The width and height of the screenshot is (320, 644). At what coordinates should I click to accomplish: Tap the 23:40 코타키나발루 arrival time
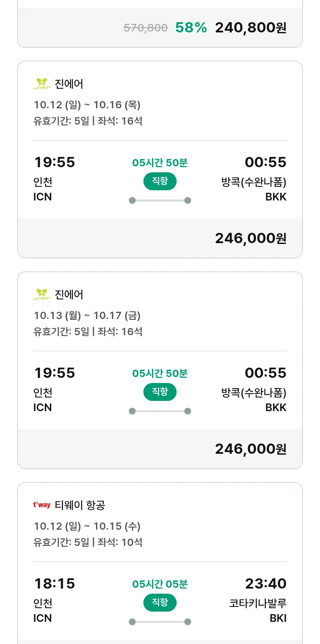(x=265, y=583)
